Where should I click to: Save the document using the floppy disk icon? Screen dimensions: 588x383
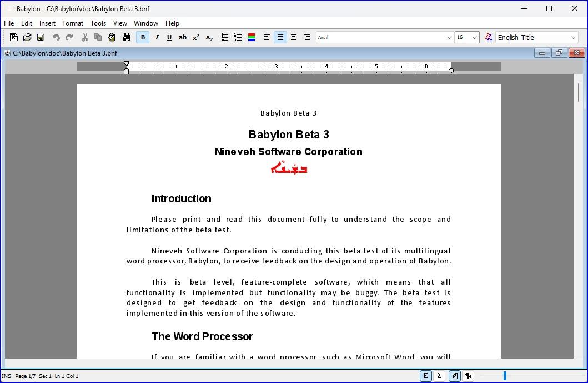[41, 37]
